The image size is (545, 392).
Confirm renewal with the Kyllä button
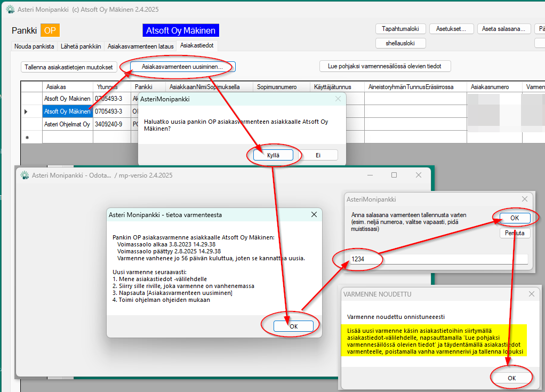[x=273, y=155]
